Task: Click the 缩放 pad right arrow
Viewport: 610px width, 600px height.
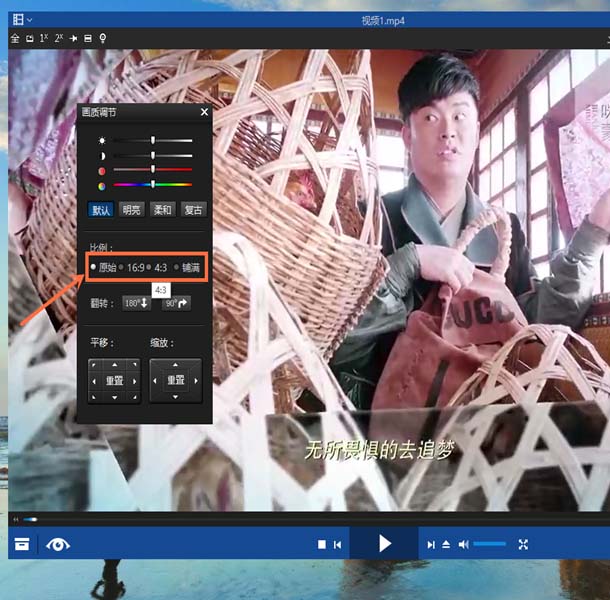Action: (196, 381)
